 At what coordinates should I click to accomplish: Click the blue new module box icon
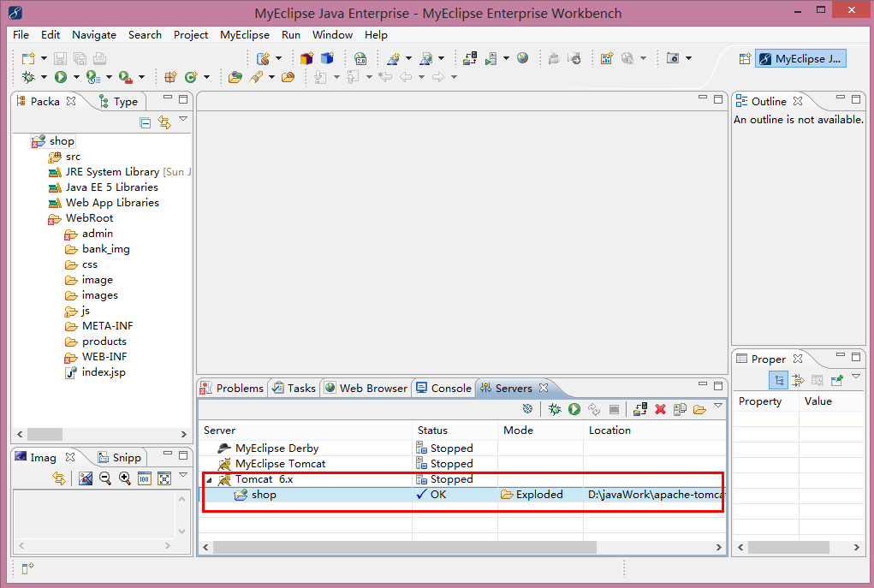(327, 58)
